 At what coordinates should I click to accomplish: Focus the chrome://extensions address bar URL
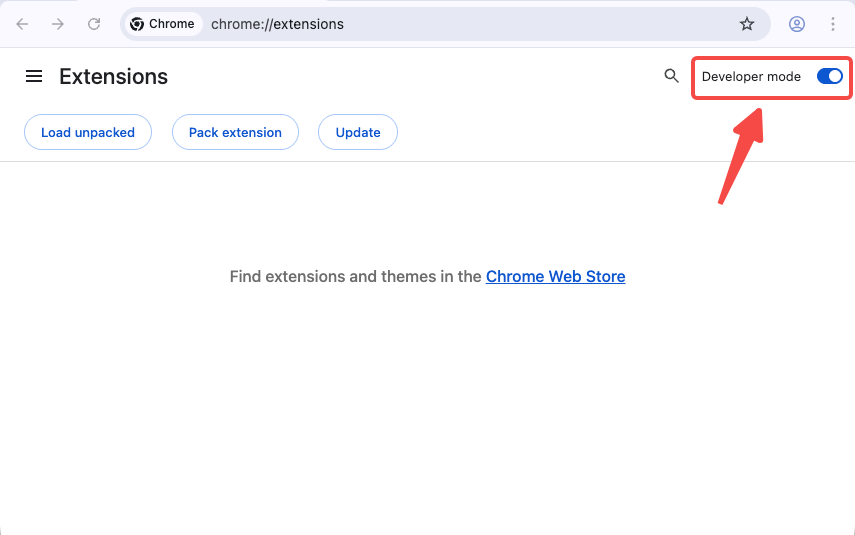(277, 24)
